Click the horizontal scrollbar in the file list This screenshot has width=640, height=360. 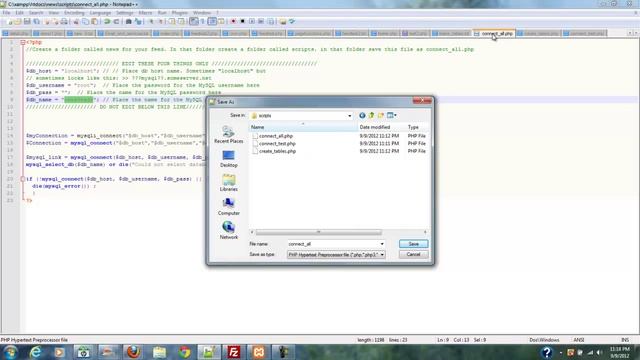318,232
